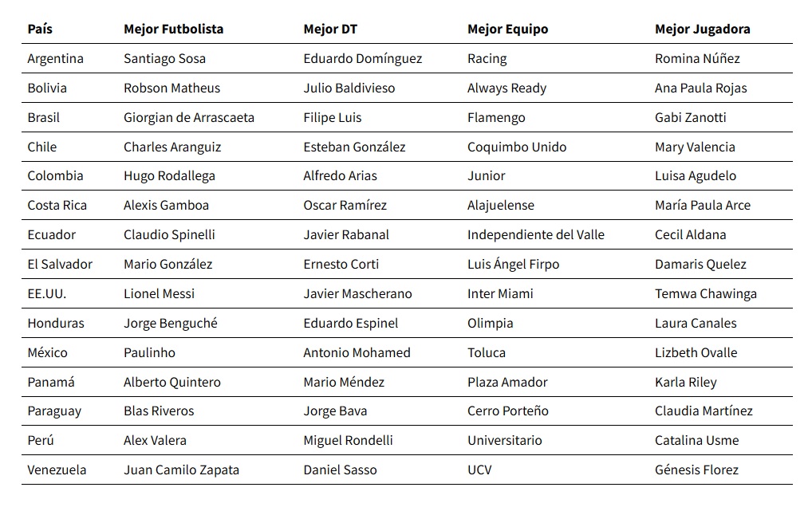Click the Hugo Rodallega cell
Viewport: 812px width, 507px height.
[169, 175]
